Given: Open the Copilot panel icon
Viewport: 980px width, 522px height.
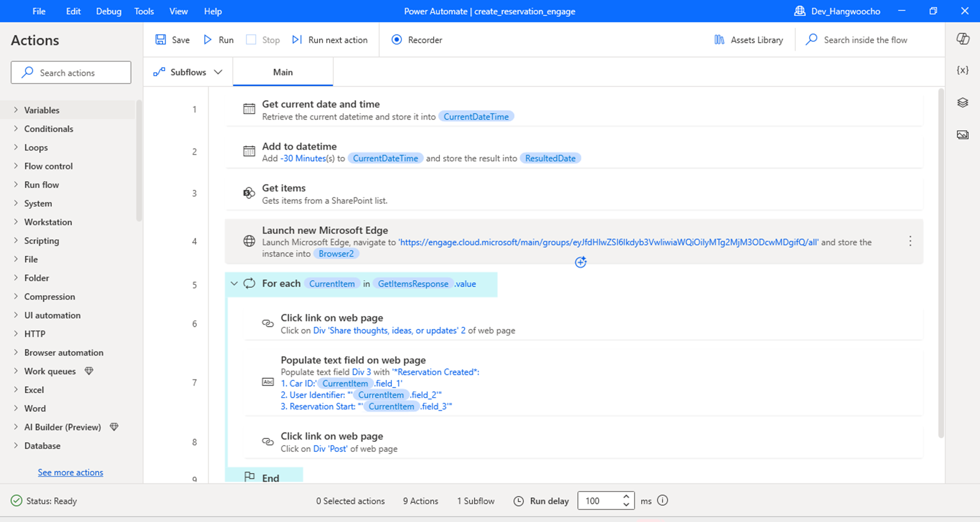Looking at the screenshot, I should [963, 39].
